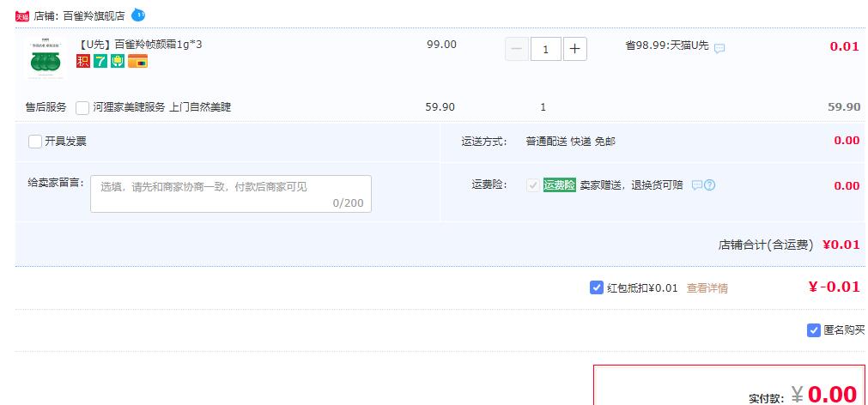Click the Tmall logo icon beside 店铺
This screenshot has width=868, height=405.
click(x=22, y=16)
